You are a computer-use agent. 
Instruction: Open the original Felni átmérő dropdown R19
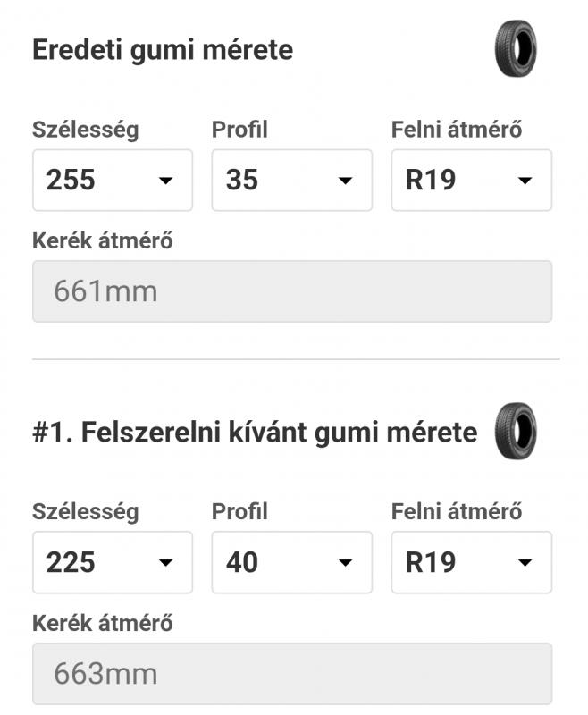coord(471,181)
